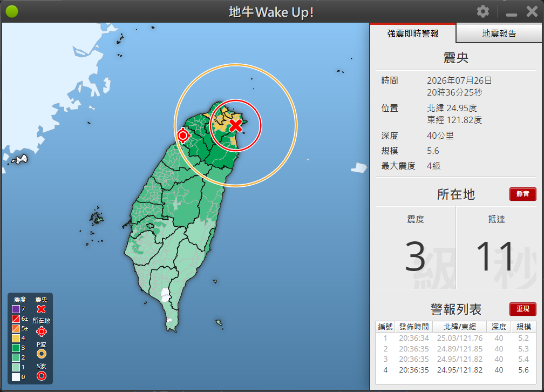The image size is (544, 392).
Task: Open settings via the gear icon
Action: coord(483,11)
